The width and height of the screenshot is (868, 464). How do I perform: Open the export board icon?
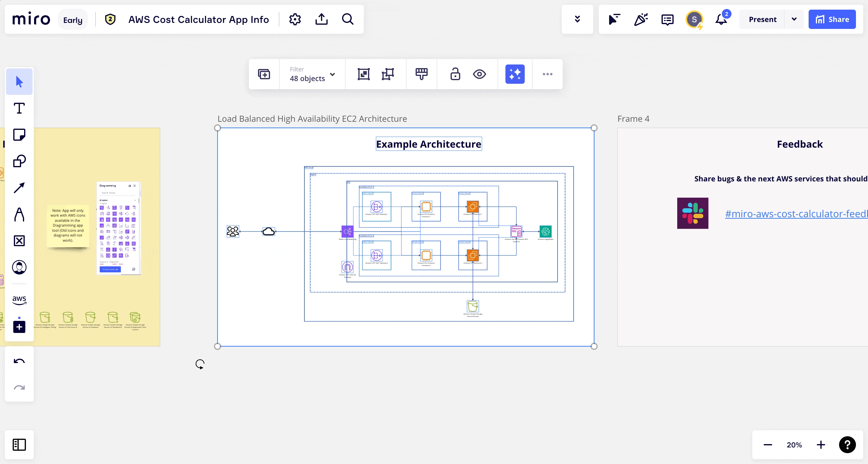tap(322, 19)
